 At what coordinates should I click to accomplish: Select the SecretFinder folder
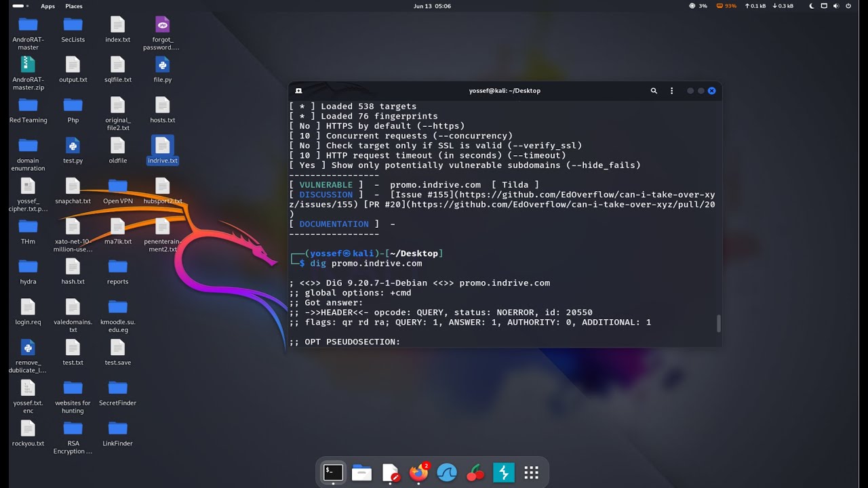tap(117, 394)
